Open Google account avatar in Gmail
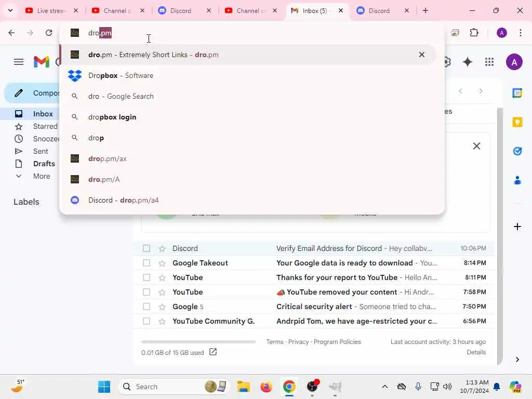Screen dimensions: 532x399 pos(514,62)
